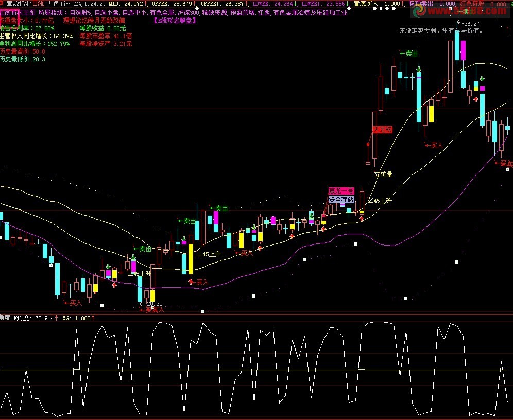Click the UPPER1: 26.387 value
The height and width of the screenshot is (420, 513).
(x=222, y=4)
